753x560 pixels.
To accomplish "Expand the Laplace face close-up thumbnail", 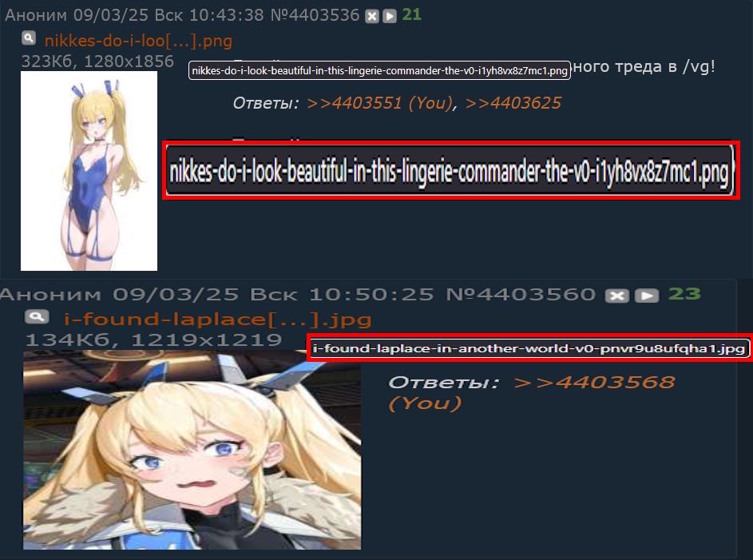I will click(x=192, y=450).
